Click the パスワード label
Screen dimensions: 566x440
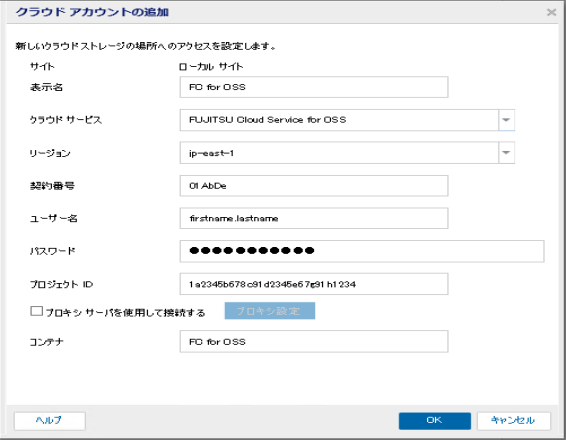[53, 251]
